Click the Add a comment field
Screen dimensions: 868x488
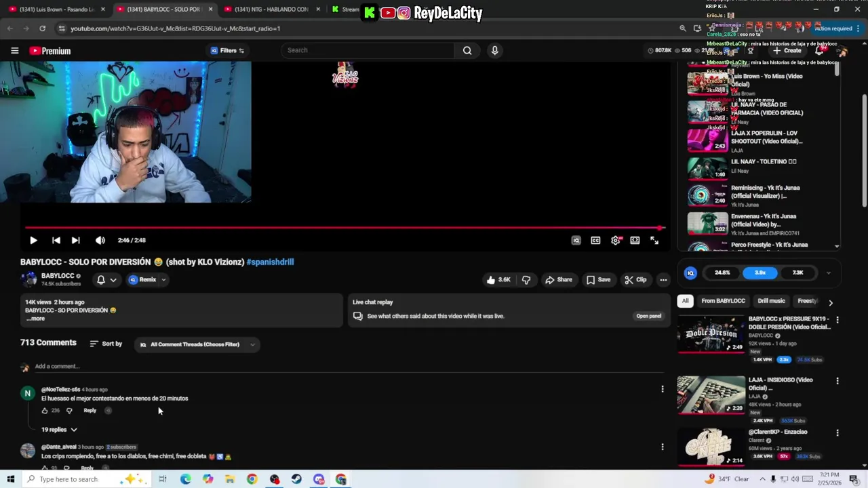[x=349, y=367]
